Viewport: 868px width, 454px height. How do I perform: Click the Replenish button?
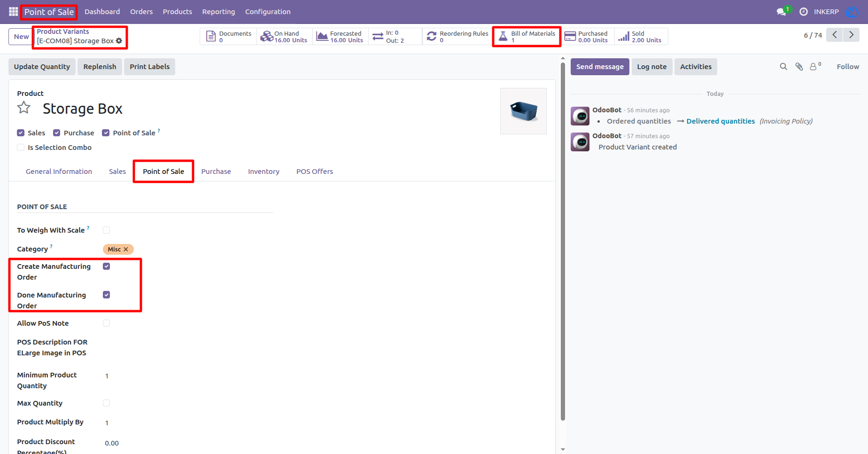click(100, 67)
